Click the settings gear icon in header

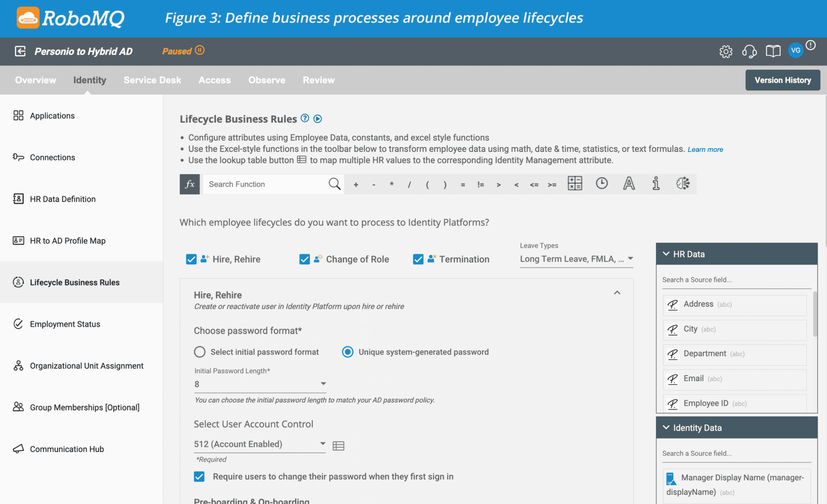(726, 51)
